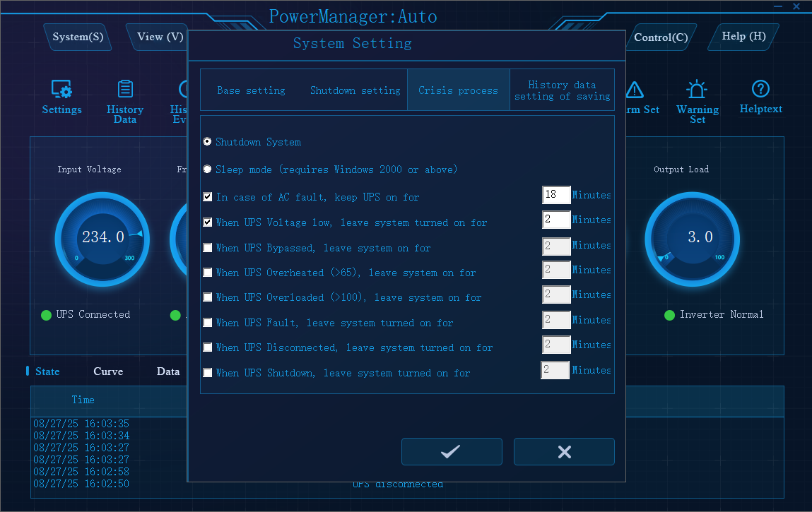The width and height of the screenshot is (812, 512).
Task: Switch to the Shutdown setting tab
Action: (355, 90)
